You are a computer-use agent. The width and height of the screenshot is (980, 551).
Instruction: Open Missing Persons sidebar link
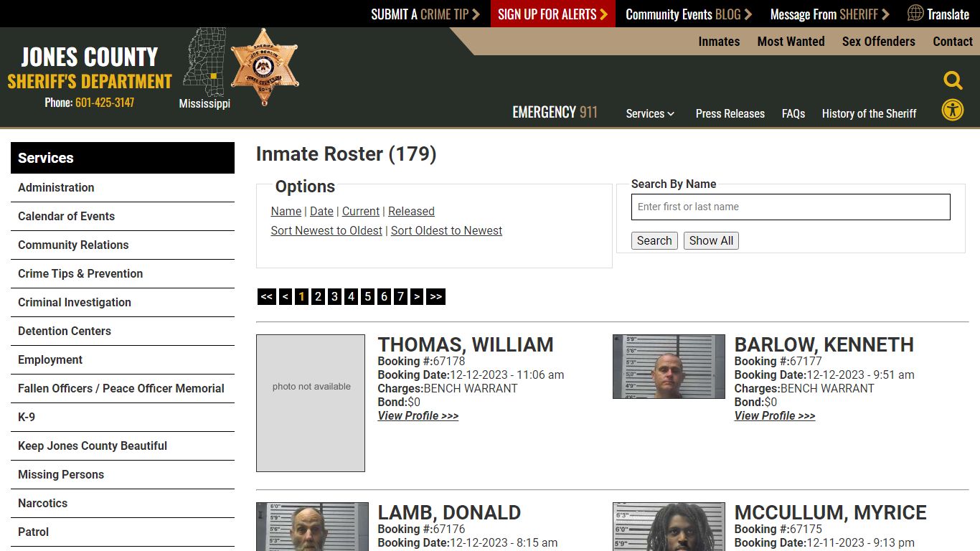click(x=123, y=475)
